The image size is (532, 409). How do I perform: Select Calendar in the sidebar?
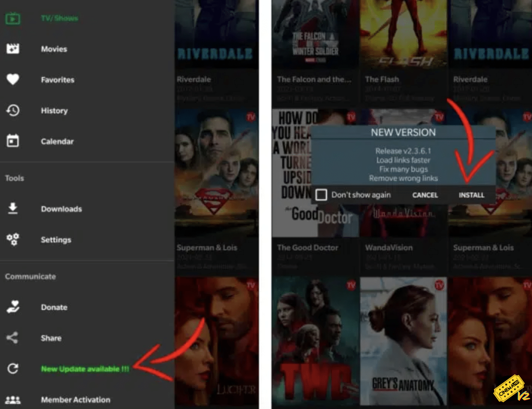click(x=57, y=141)
